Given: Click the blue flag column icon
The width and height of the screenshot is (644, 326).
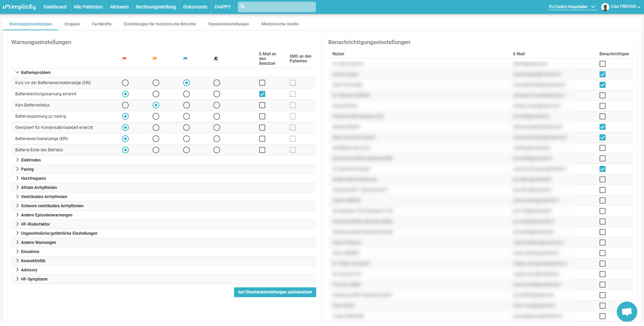Looking at the screenshot, I should pos(185,59).
